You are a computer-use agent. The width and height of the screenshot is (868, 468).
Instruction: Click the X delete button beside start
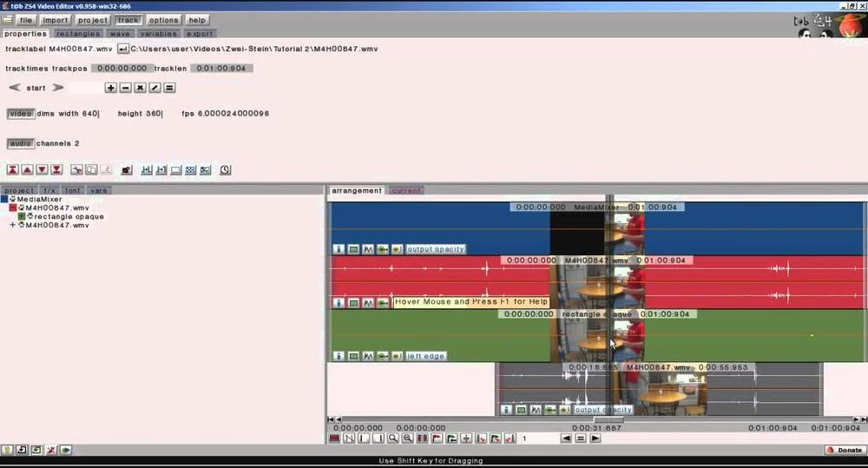[140, 88]
